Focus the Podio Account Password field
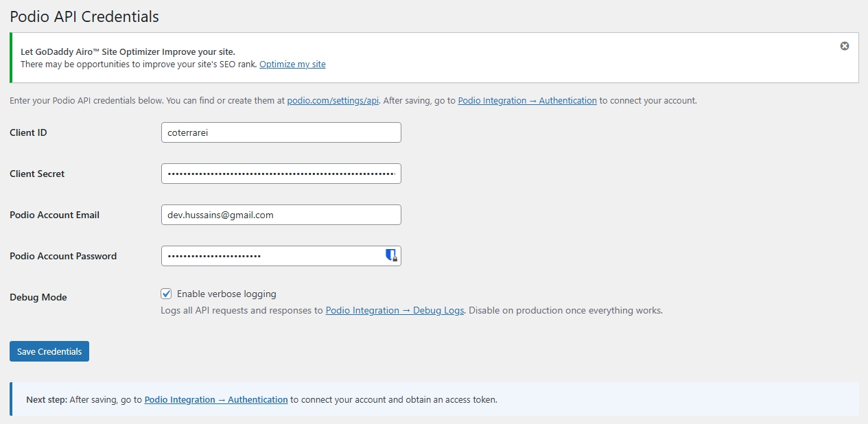This screenshot has height=424, width=868. pyautogui.click(x=281, y=256)
